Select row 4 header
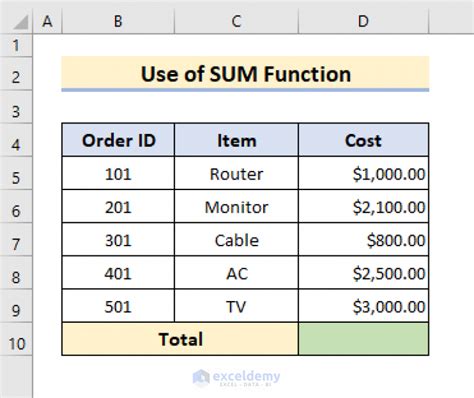This screenshot has width=474, height=398. pyautogui.click(x=16, y=140)
